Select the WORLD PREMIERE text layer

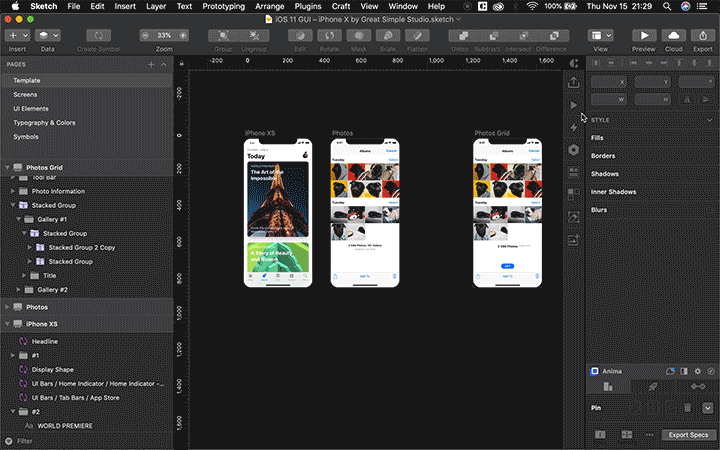tap(87, 426)
